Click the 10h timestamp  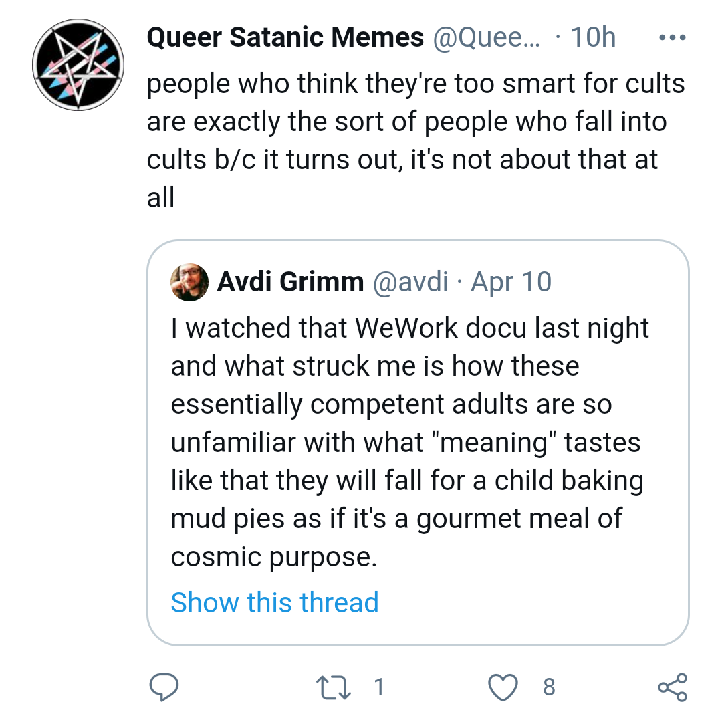(x=592, y=38)
